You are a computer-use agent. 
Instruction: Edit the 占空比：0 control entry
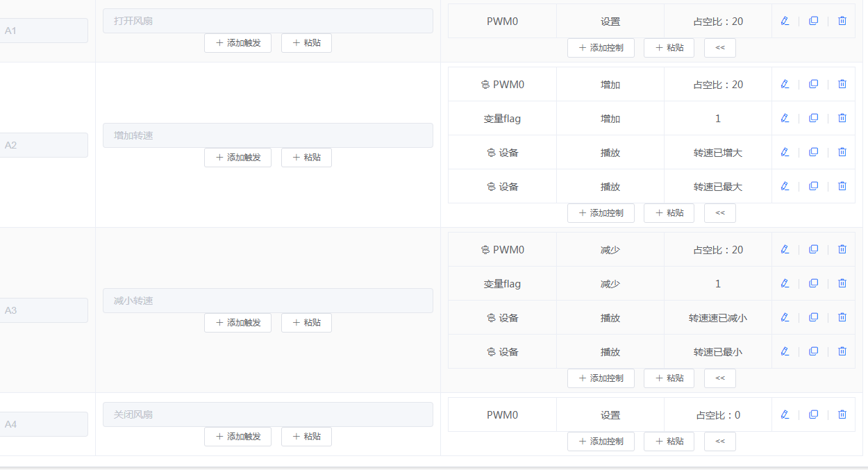785,414
